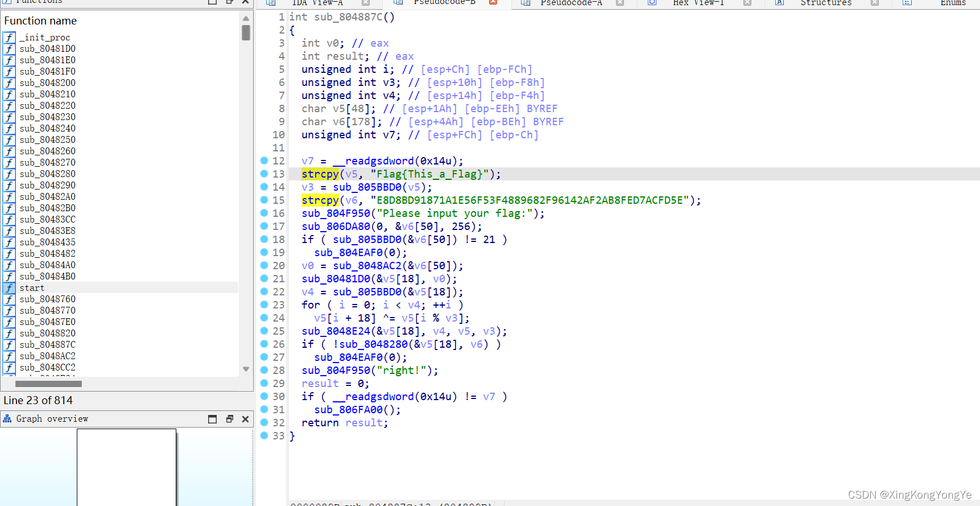Switch to the Pseudocode-A tab

pos(571,3)
